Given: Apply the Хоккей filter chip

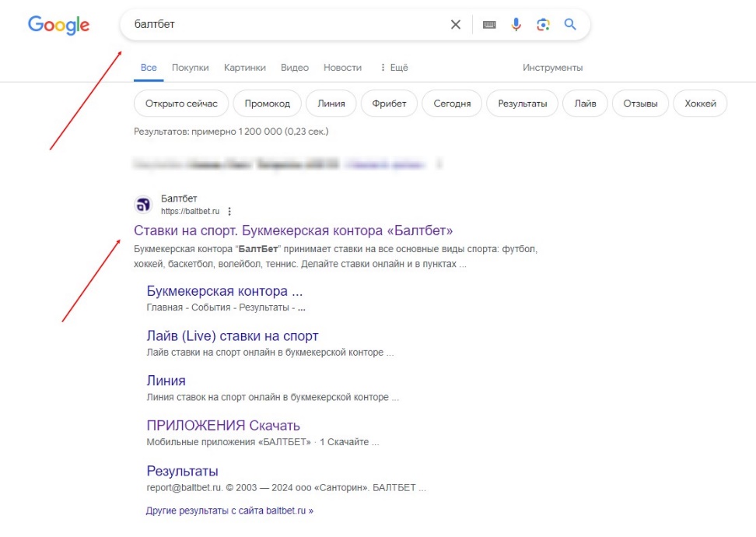Looking at the screenshot, I should (x=700, y=104).
